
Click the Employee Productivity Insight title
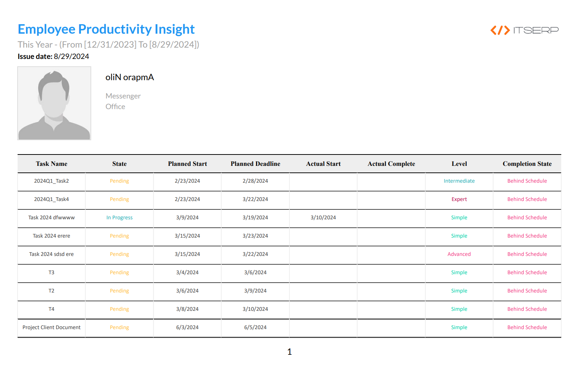tap(106, 29)
